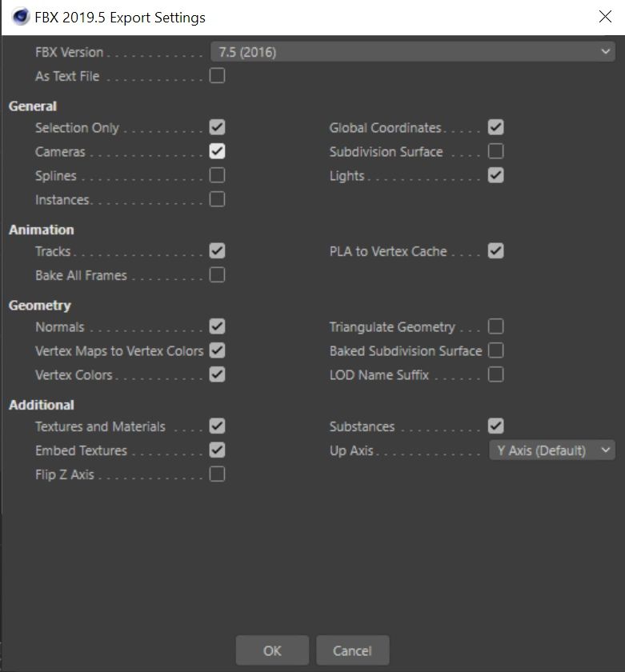Enable the As Text File checkbox
This screenshot has height=672, width=625.
[217, 76]
